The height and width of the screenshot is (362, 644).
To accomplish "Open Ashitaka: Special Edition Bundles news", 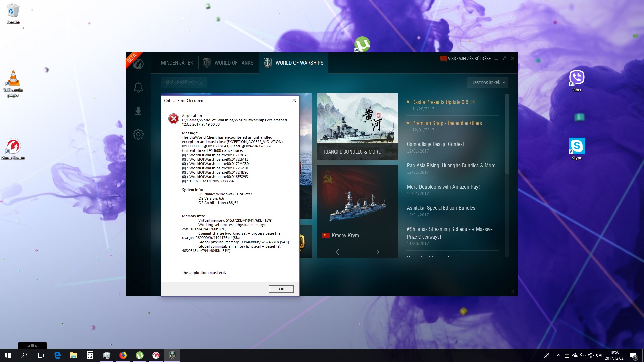I will (441, 208).
